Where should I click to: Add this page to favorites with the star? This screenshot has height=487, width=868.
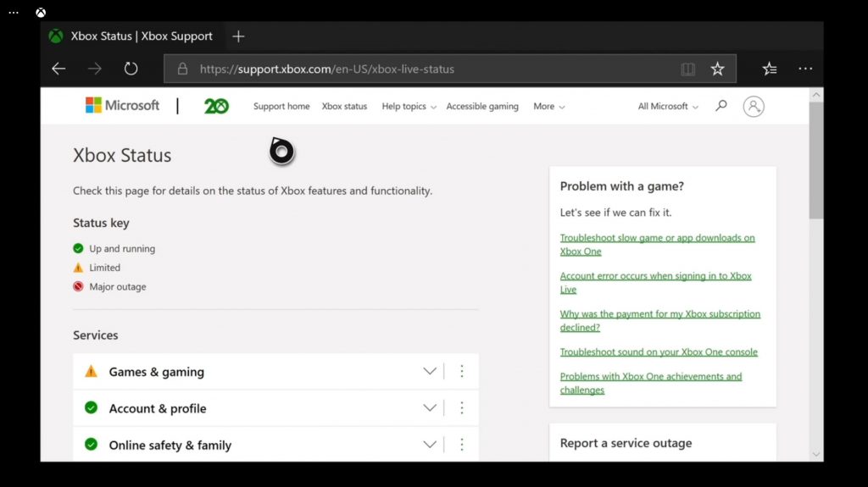click(717, 69)
